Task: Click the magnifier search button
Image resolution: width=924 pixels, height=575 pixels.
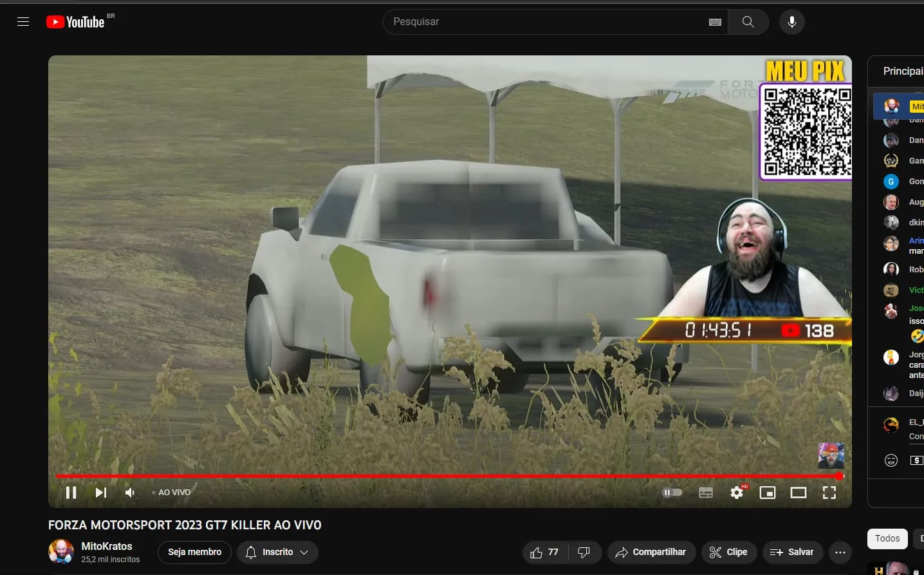Action: (748, 22)
